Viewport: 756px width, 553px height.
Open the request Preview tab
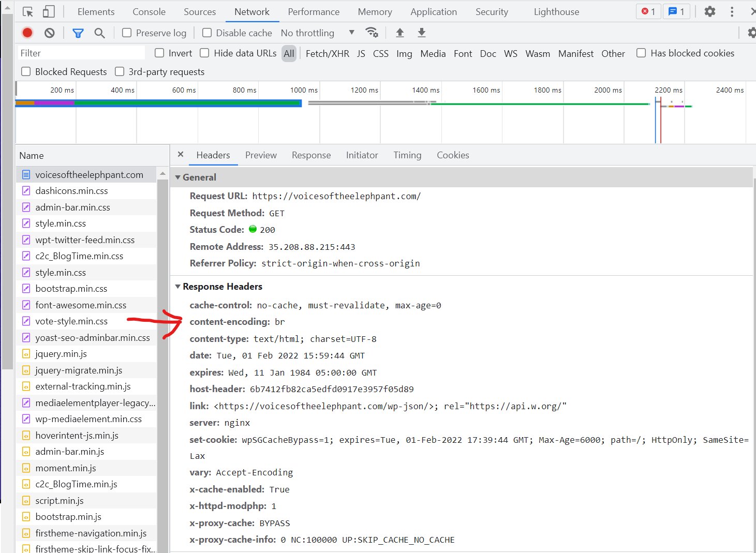(x=261, y=155)
